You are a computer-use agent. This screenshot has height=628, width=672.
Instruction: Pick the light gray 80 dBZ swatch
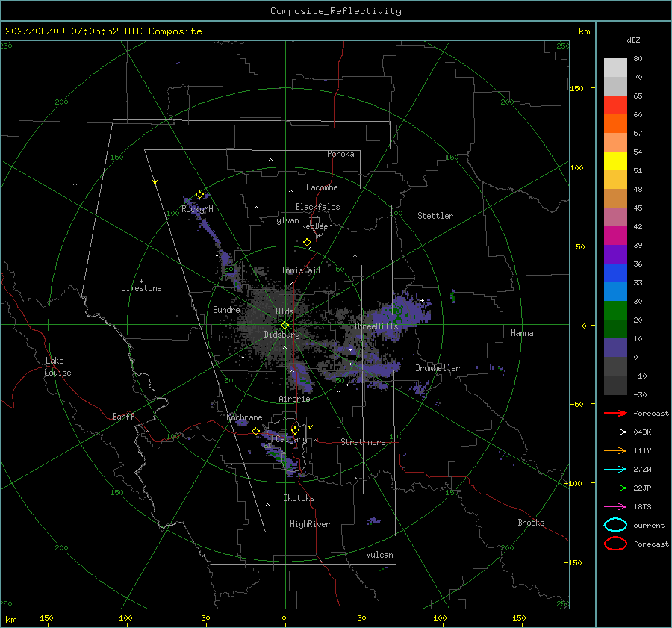615,67
